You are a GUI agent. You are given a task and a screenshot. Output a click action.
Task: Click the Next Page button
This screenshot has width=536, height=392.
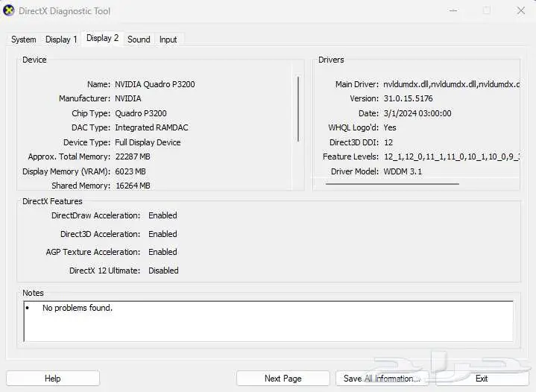tap(283, 379)
